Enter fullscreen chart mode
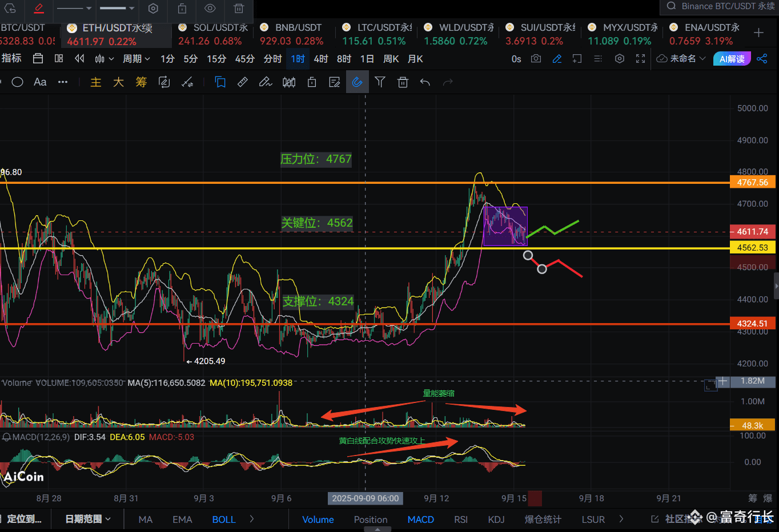779x532 pixels. coord(640,59)
